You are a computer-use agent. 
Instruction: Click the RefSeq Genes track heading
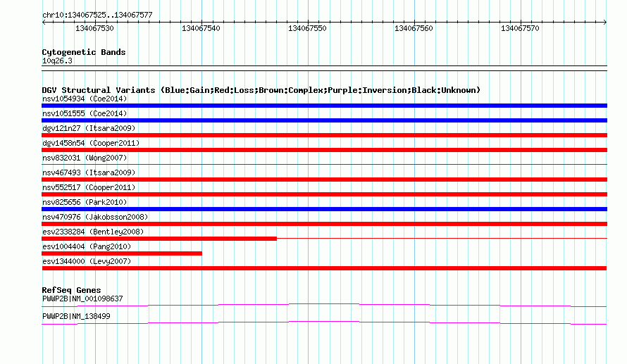71,291
